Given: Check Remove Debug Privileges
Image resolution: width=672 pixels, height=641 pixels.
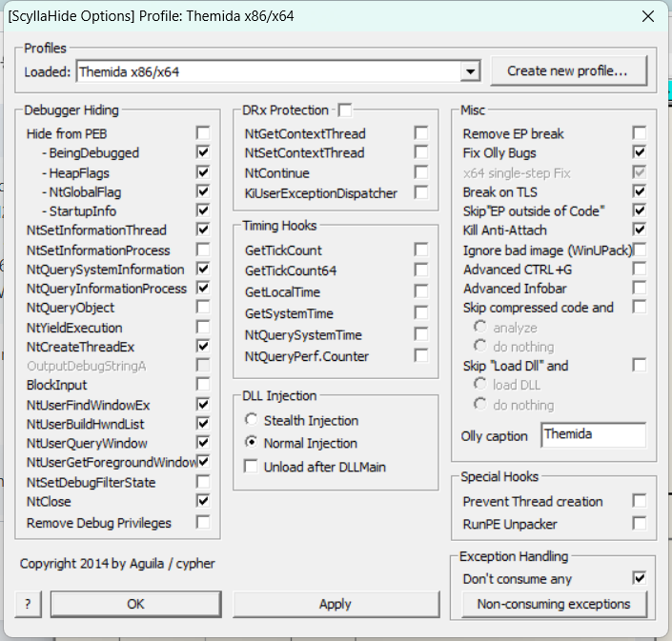Looking at the screenshot, I should pyautogui.click(x=203, y=522).
